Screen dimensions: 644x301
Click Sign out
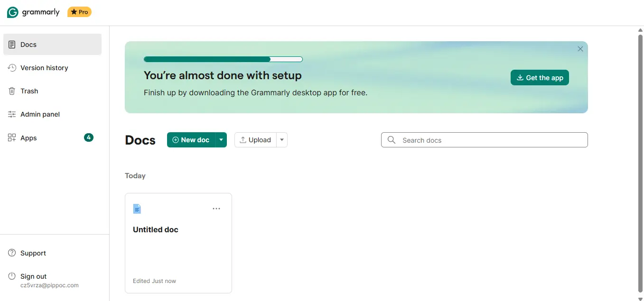pos(34,276)
